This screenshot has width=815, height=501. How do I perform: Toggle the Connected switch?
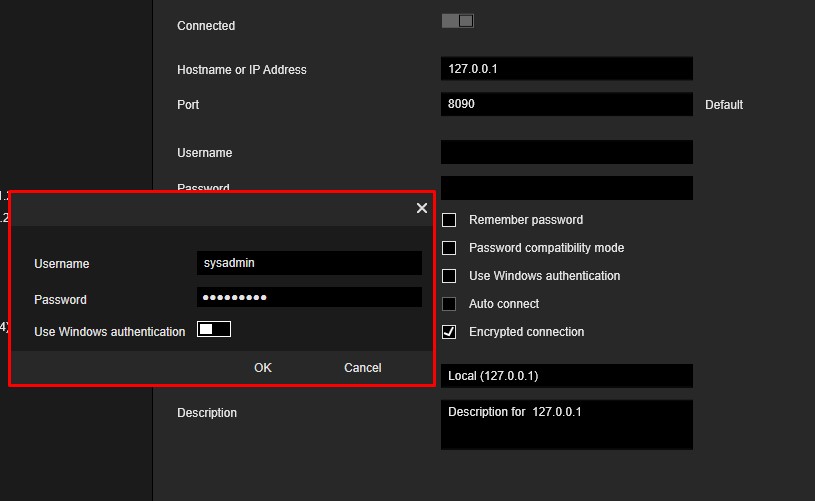[457, 21]
